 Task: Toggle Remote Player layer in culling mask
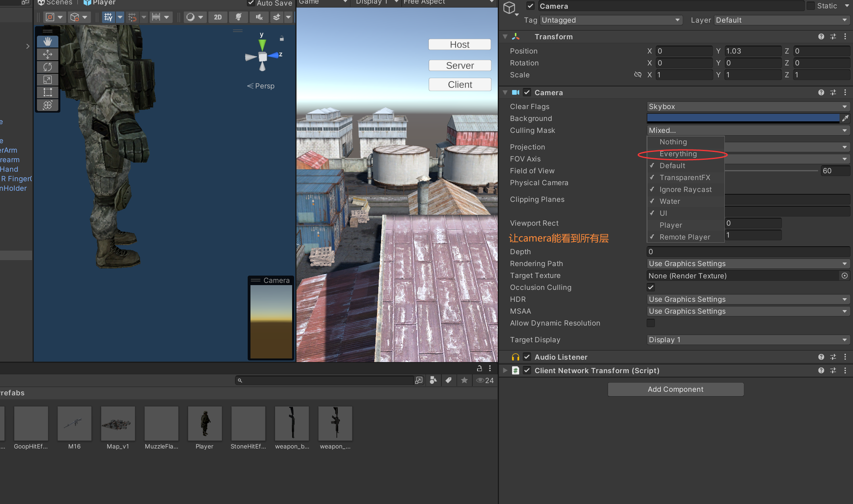(685, 237)
